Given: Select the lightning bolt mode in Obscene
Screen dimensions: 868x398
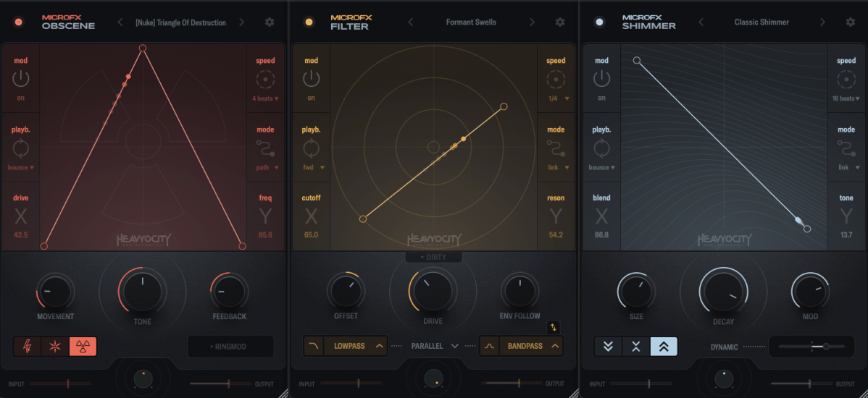Looking at the screenshot, I should click(x=27, y=347).
